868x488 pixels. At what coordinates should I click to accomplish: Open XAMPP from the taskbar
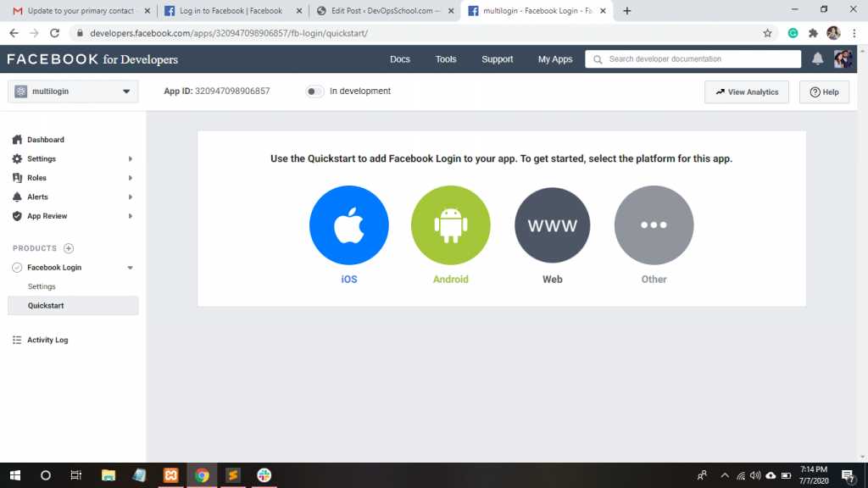coord(170,475)
